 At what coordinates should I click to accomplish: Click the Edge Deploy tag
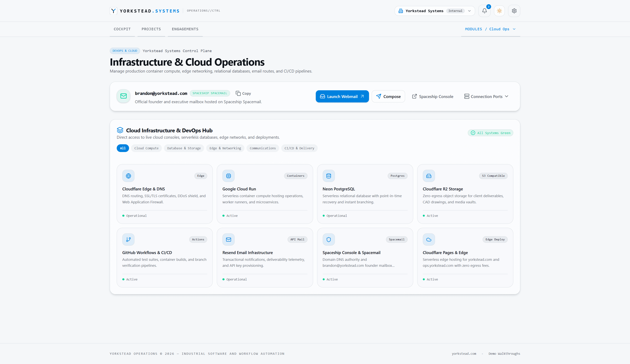point(495,240)
